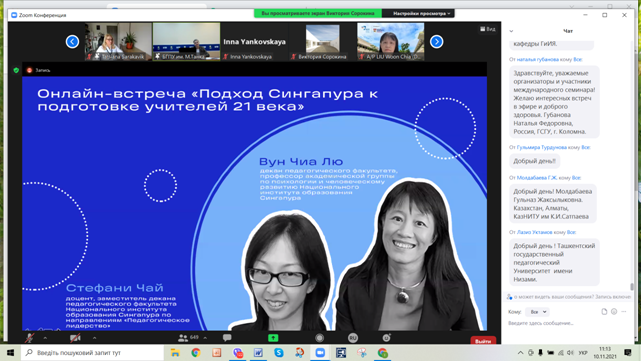The image size is (642, 362).
Task: Unmute the microphone in Zoom toolbar
Action: (x=29, y=338)
